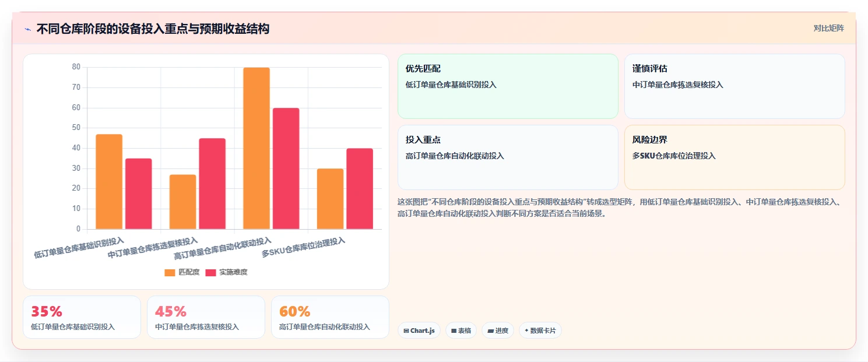Select the 表格 tag chip

(x=461, y=331)
